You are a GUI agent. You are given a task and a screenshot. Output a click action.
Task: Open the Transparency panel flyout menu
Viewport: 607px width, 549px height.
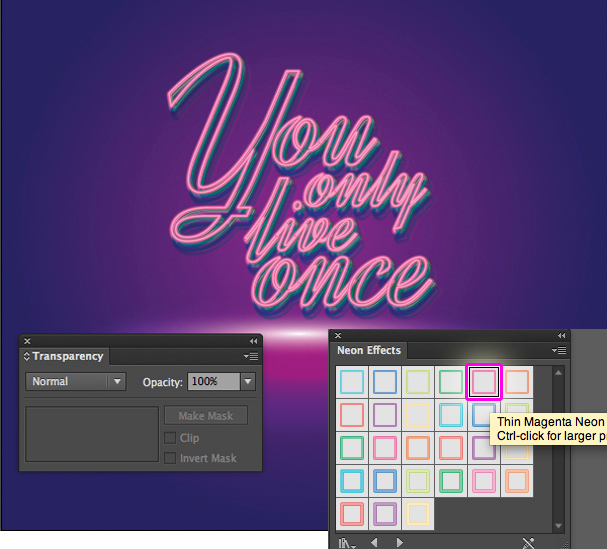click(251, 357)
